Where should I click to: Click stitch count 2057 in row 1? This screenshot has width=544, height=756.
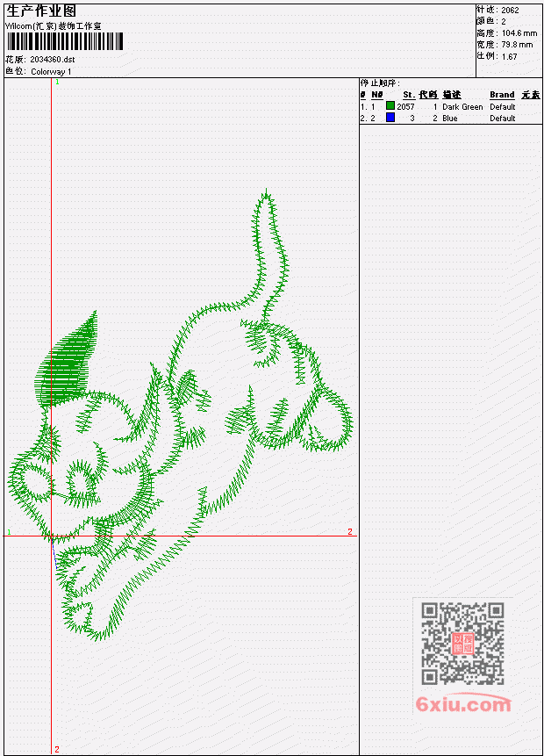405,106
